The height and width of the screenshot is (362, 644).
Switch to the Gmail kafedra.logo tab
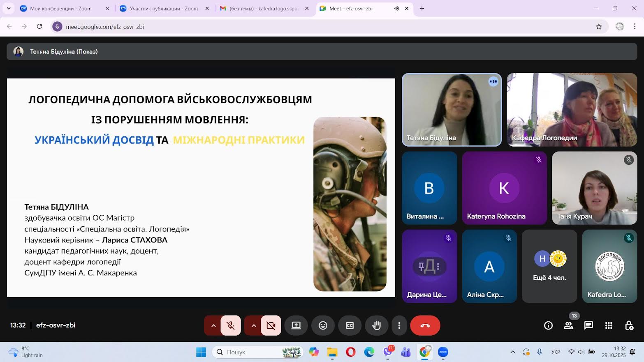(x=263, y=8)
